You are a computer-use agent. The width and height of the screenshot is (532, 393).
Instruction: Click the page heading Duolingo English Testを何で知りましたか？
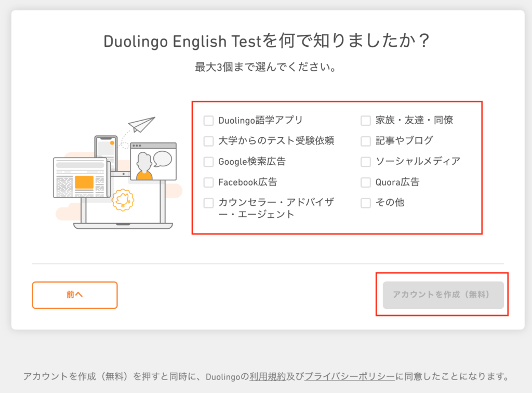(x=267, y=41)
